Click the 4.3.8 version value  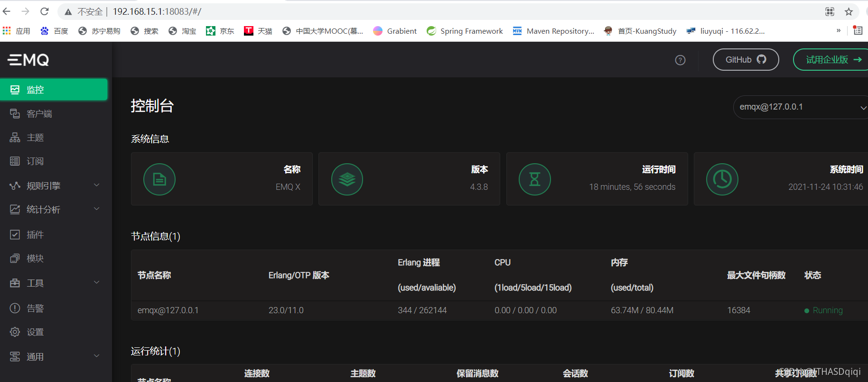(x=479, y=187)
